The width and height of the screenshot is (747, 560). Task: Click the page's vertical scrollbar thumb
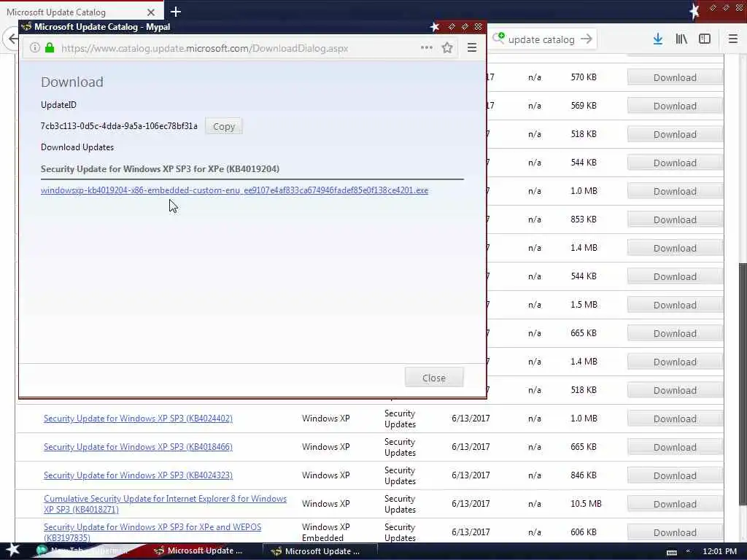742,384
